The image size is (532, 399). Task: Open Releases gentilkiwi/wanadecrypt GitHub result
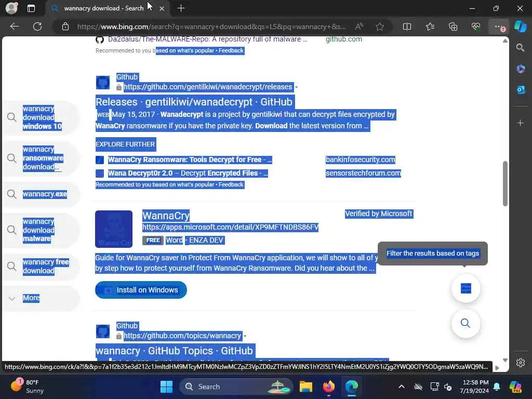pyautogui.click(x=194, y=102)
